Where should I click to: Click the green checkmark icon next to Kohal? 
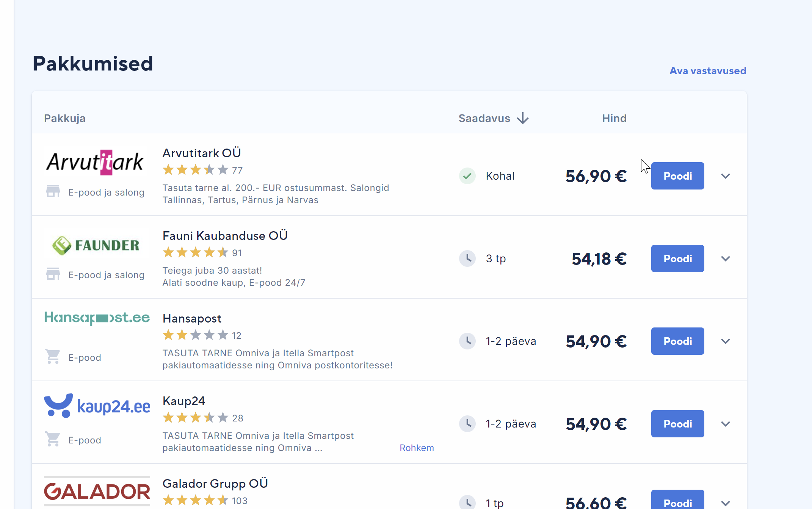pos(467,176)
